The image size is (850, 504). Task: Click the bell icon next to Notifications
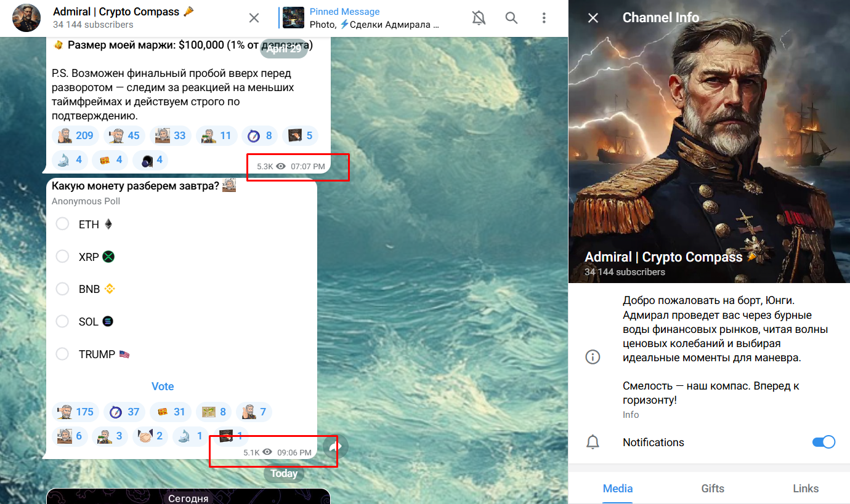pos(593,442)
